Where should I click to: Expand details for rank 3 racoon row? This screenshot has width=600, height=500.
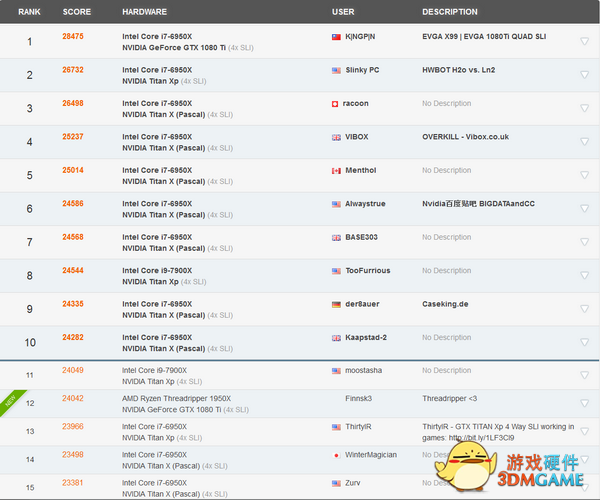(584, 108)
